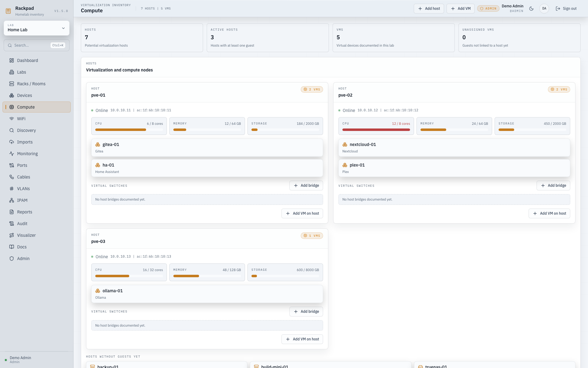Open the Admin menu item
The image size is (588, 368).
36,259
